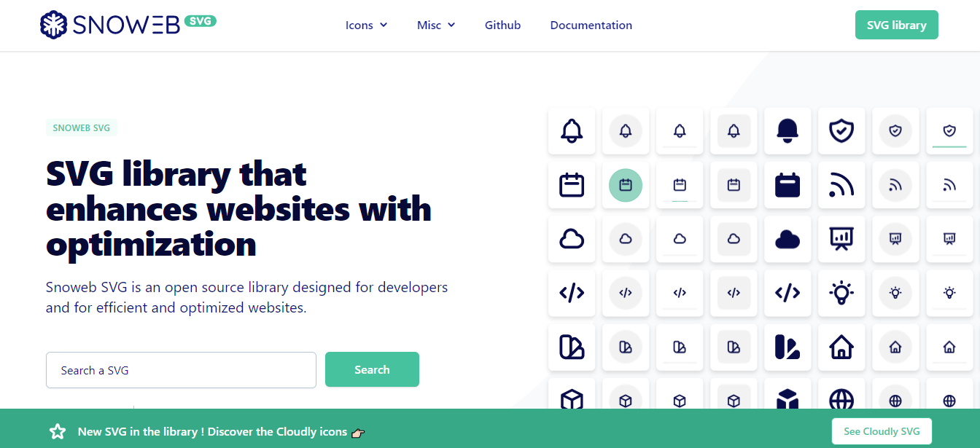Image resolution: width=980 pixels, height=448 pixels.
Task: Open the Github page
Action: coord(502,25)
